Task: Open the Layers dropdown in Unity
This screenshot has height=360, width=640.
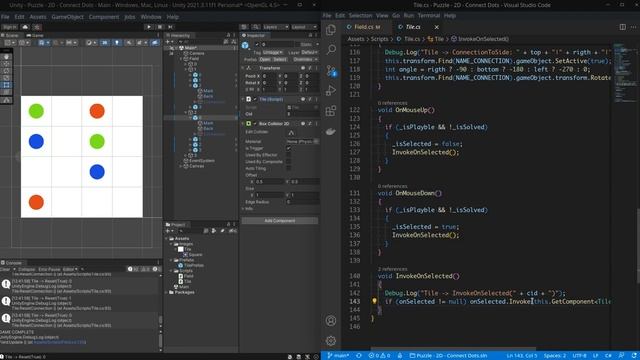Action: [x=276, y=27]
